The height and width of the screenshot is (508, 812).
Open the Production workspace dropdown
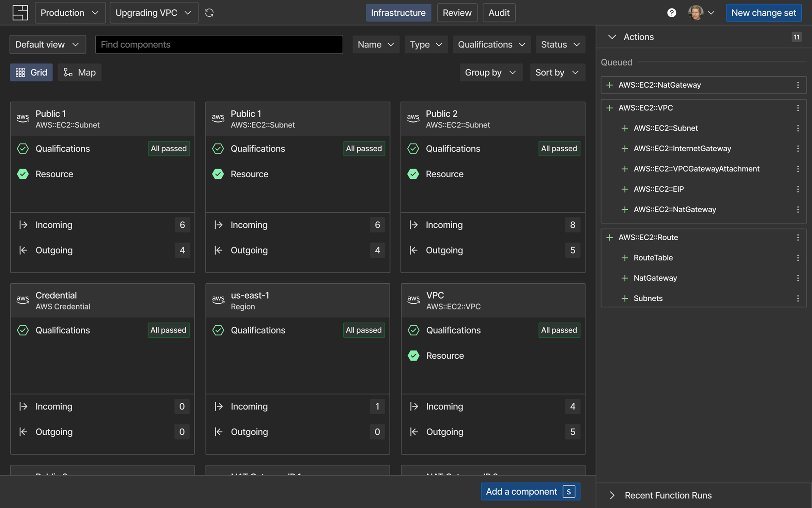click(x=70, y=13)
